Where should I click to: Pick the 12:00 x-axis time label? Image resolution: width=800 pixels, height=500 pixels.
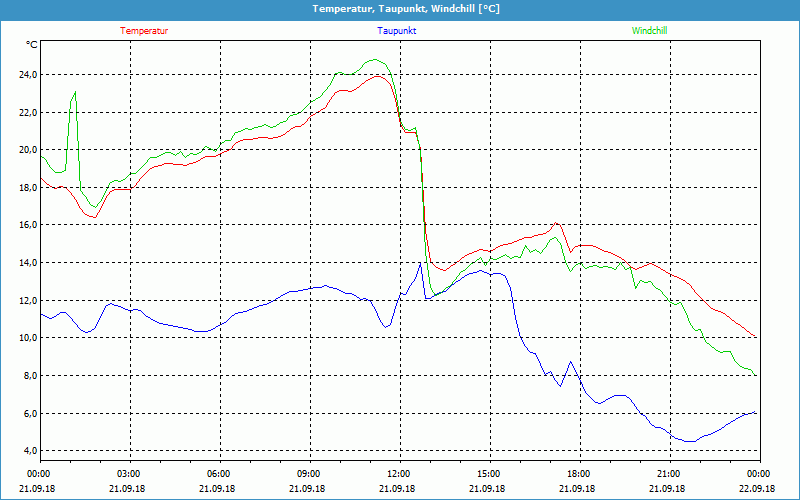coord(399,474)
